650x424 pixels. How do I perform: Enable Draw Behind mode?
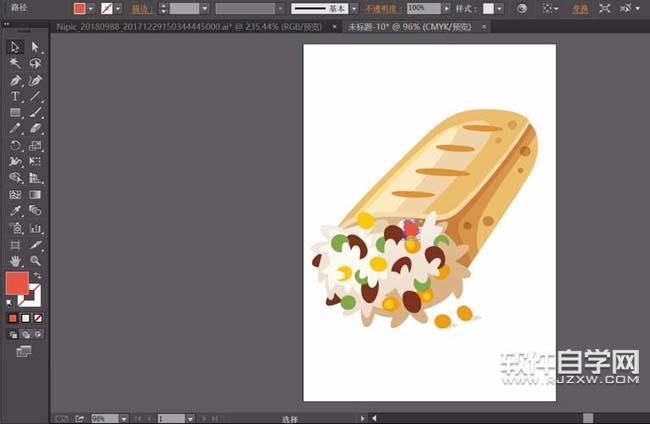click(26, 334)
